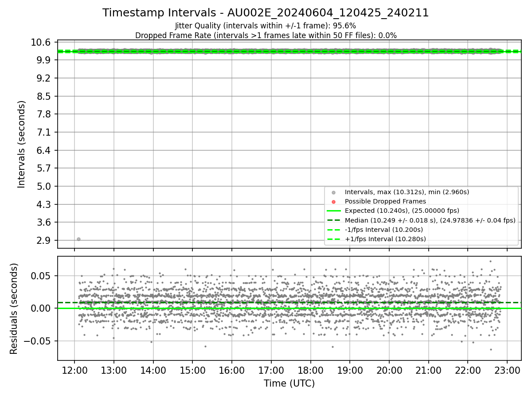Viewport: 532px width, 399px height.
Task: Click the "Intervals, max (10.312s), min (2.960s)" legend entry
Action: click(x=407, y=192)
